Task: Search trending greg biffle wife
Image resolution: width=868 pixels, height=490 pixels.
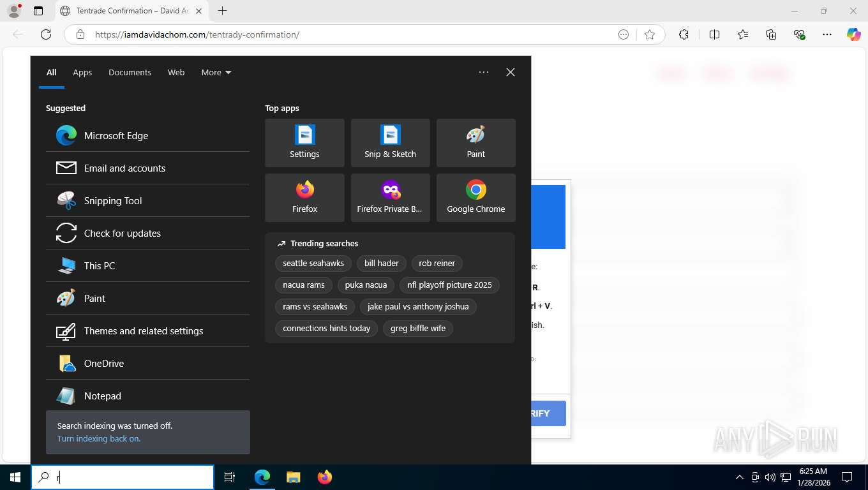Action: click(x=418, y=328)
